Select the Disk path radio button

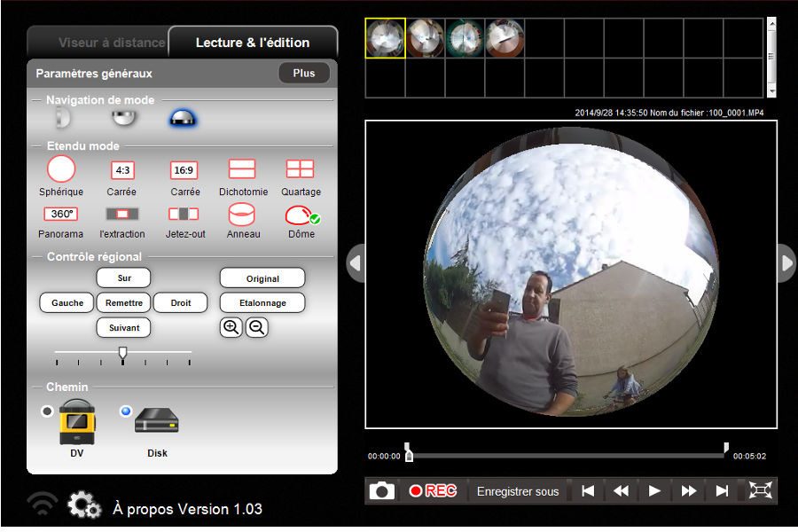[x=126, y=411]
